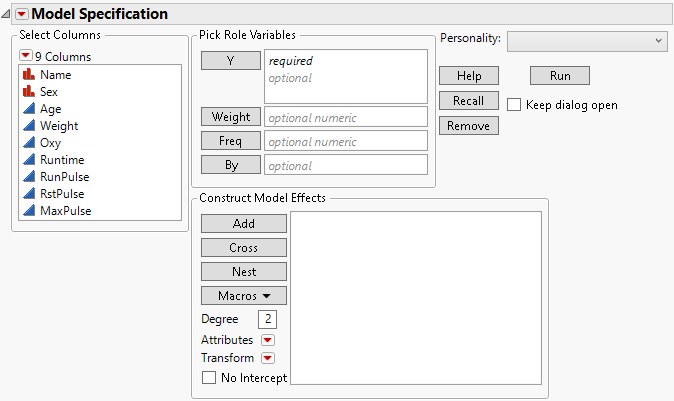Click the nominal icon beside Sex column
The width and height of the screenshot is (674, 401).
(29, 92)
